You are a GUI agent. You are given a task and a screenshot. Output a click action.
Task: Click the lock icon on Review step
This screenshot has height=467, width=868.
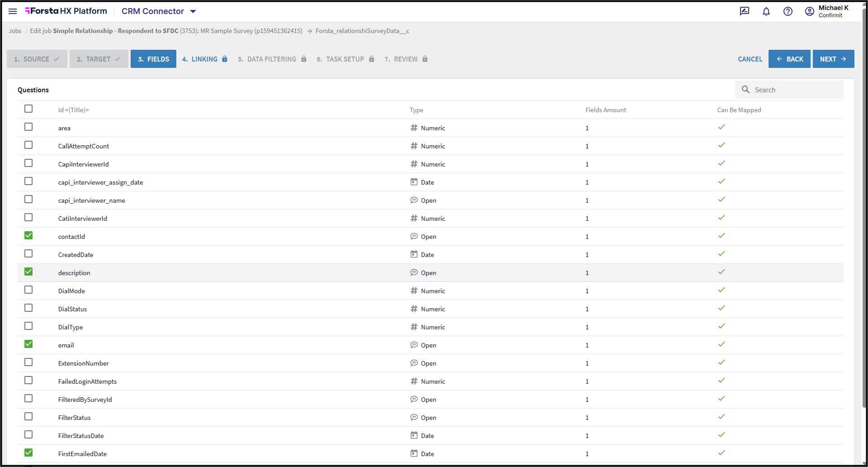(425, 59)
